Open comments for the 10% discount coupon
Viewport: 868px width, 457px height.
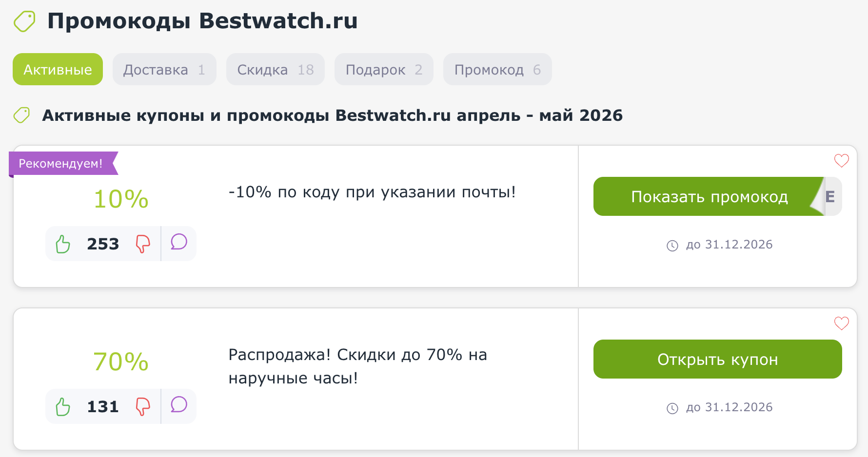pos(178,242)
